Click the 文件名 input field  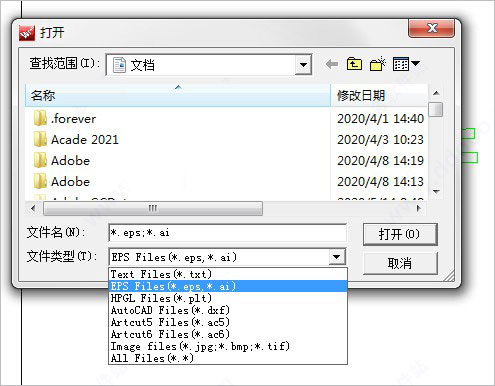228,233
